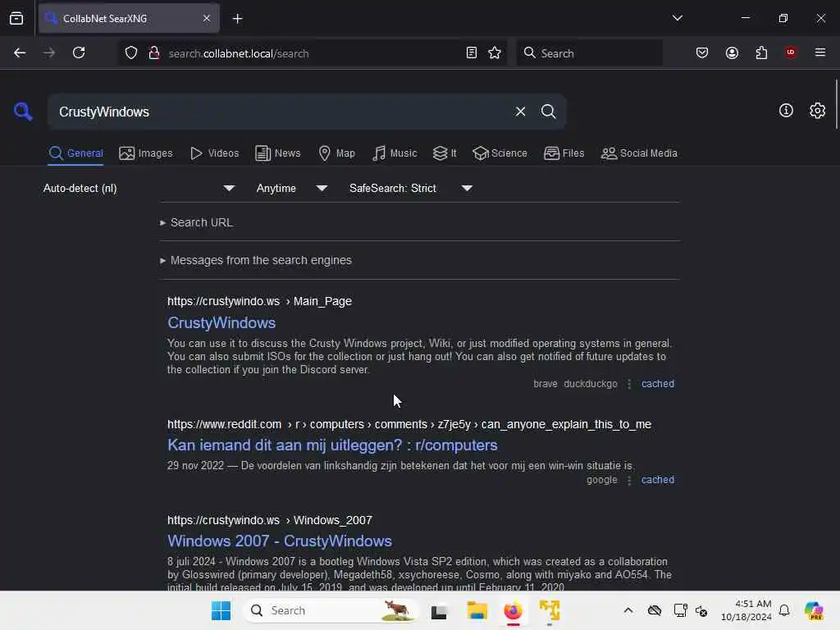Open the Pocket save icon
The image size is (840, 630).
(x=702, y=53)
